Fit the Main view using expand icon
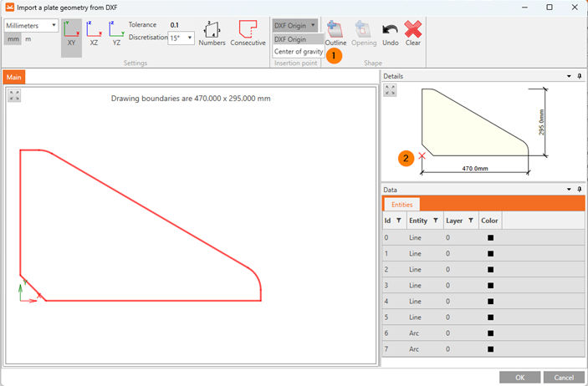 click(14, 95)
